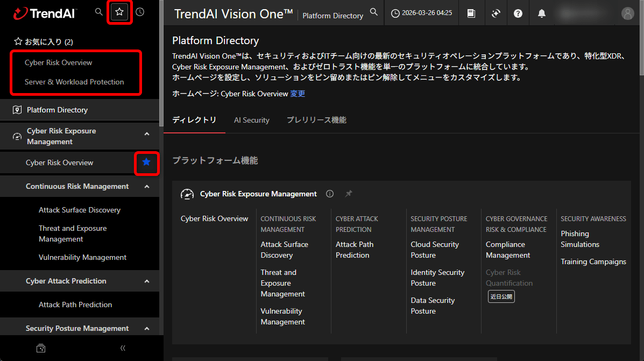644x361 pixels.
Task: Open recently viewed clock icon
Action: 140,12
